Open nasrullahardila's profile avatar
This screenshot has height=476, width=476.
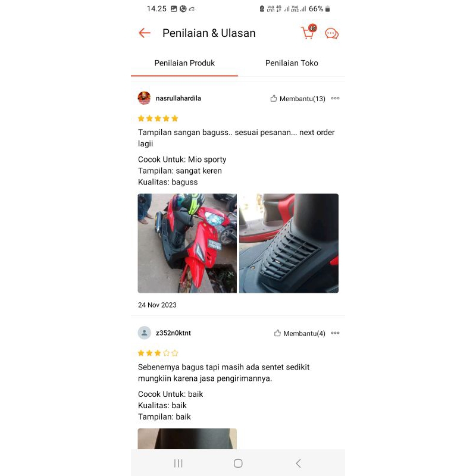pos(144,98)
